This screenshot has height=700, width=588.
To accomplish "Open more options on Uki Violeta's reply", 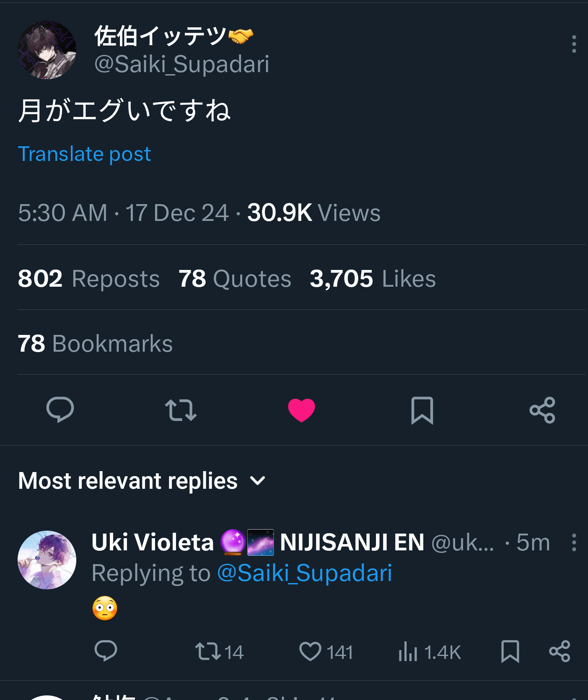I will pyautogui.click(x=574, y=542).
